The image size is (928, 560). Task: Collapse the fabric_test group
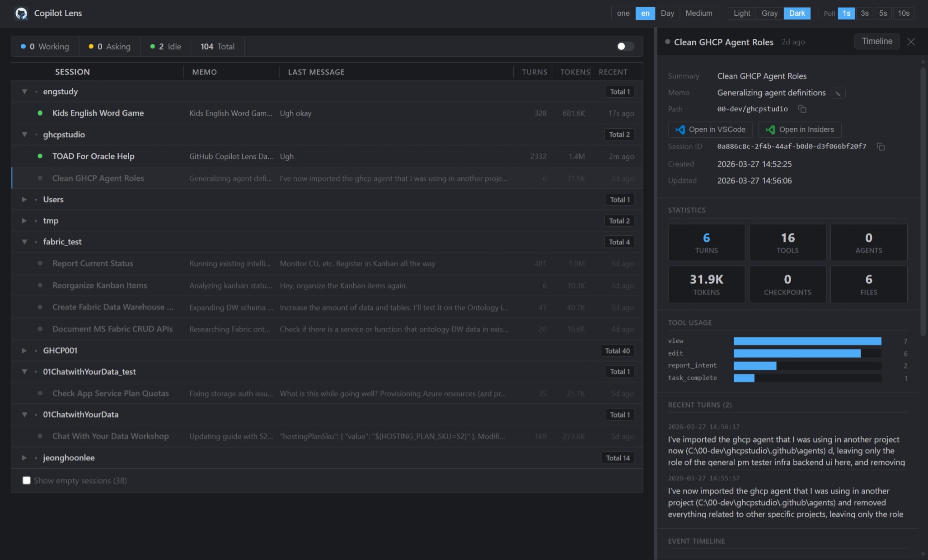24,242
